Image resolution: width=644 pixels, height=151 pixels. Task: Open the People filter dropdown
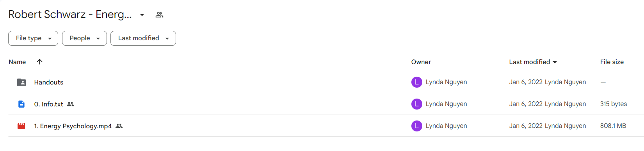point(84,38)
